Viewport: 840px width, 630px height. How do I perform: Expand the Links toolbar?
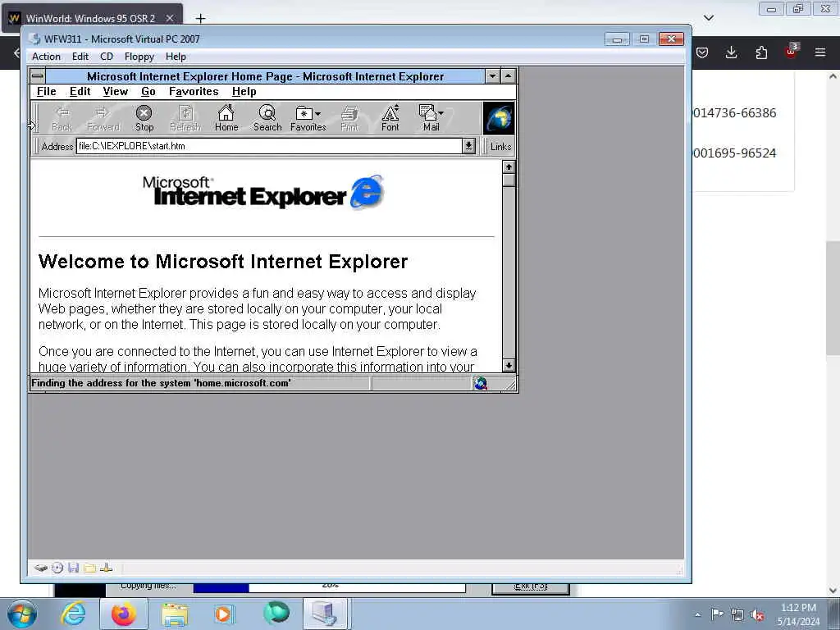[x=500, y=146]
